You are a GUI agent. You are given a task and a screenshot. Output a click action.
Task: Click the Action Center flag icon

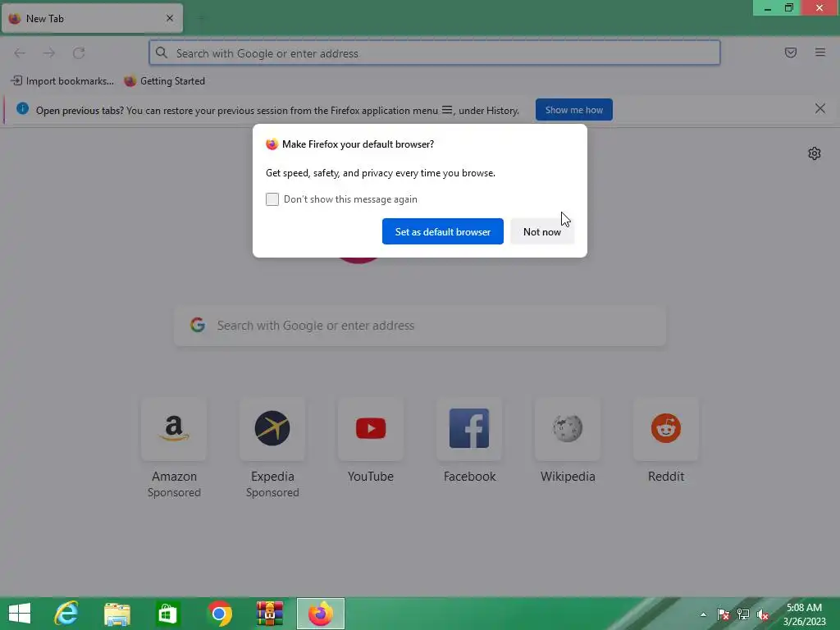(723, 614)
